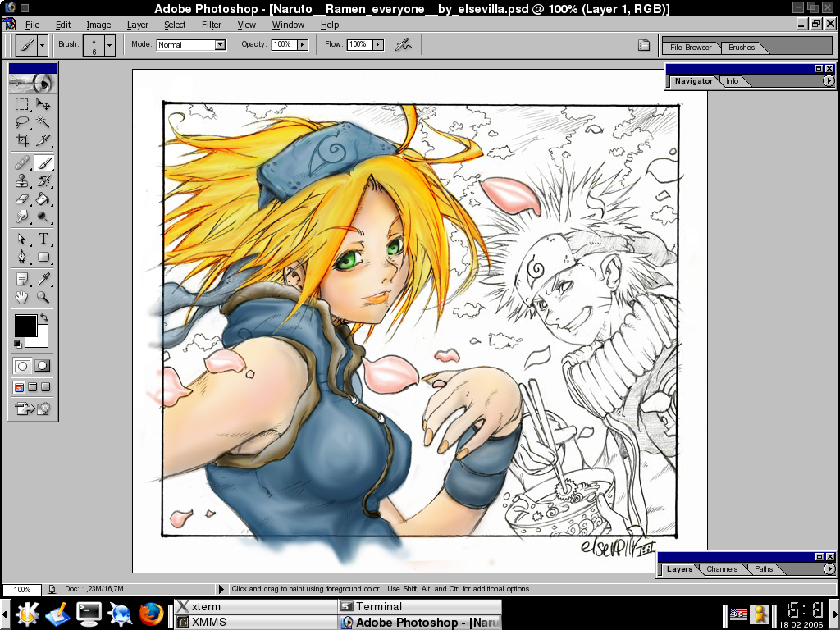This screenshot has height=630, width=840.
Task: Select the Rectangular Marquee tool
Action: 22,104
